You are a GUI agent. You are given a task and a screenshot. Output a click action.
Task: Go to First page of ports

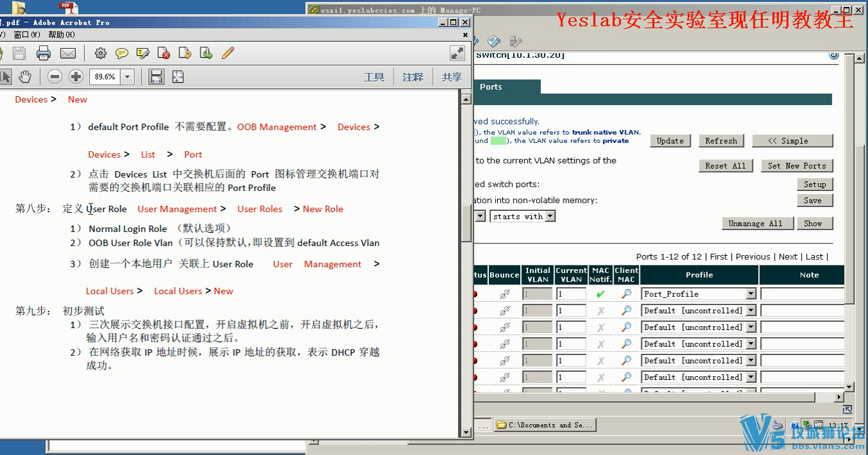pos(719,256)
